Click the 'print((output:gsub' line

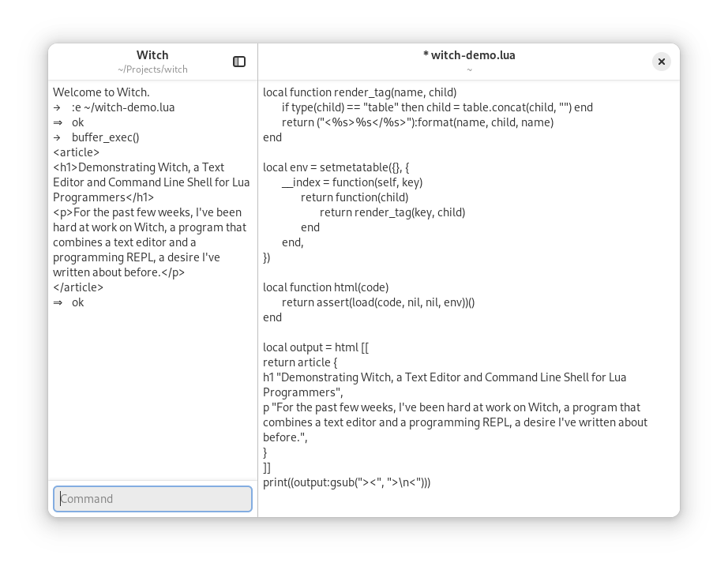[x=347, y=482]
